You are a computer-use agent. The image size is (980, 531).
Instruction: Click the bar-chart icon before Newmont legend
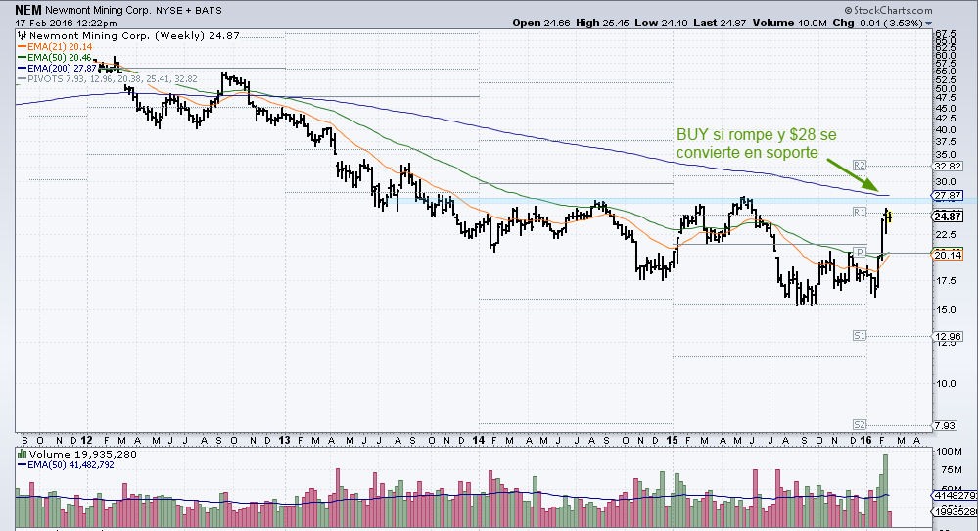coord(23,35)
